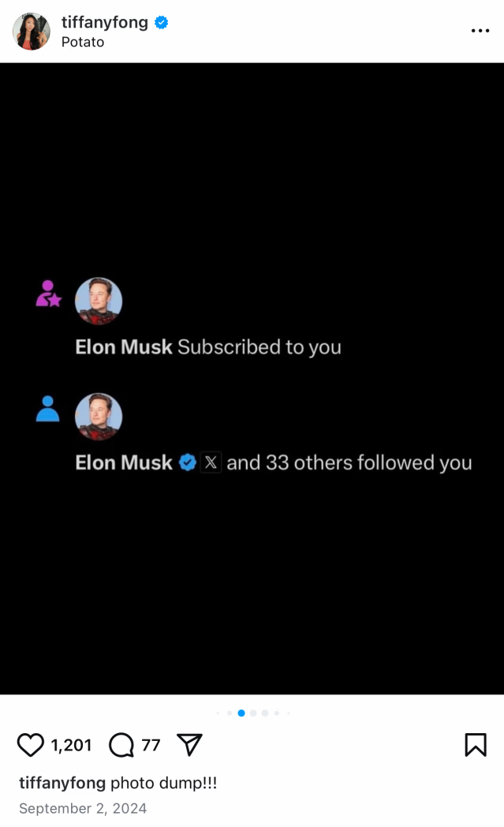Save the post using the bookmark icon
Image resolution: width=504 pixels, height=827 pixels.
(476, 744)
